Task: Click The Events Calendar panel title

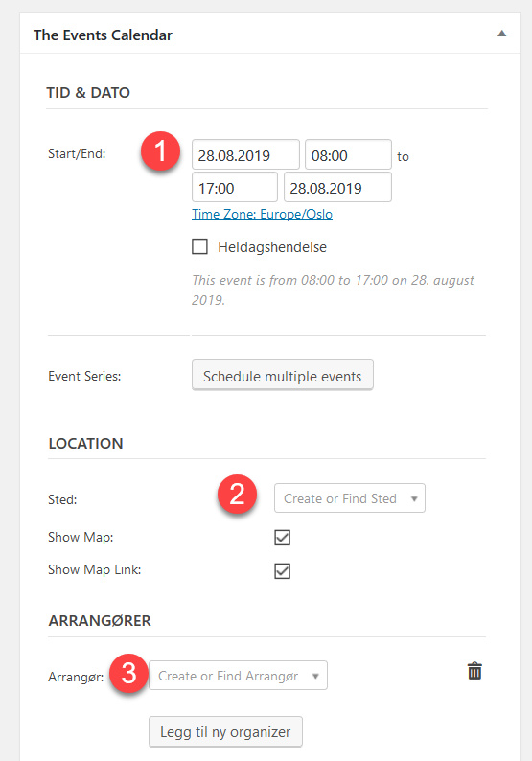Action: [x=103, y=35]
